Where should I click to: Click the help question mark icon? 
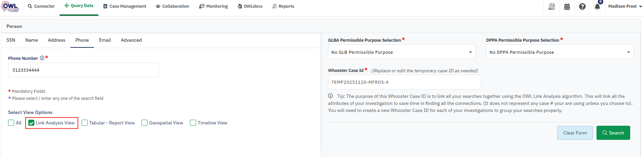[x=582, y=6]
